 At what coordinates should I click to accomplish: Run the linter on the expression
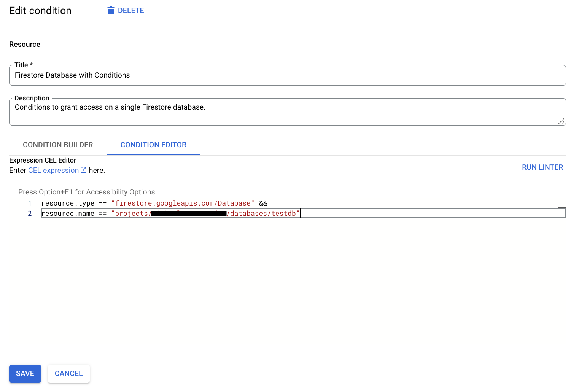click(x=543, y=167)
